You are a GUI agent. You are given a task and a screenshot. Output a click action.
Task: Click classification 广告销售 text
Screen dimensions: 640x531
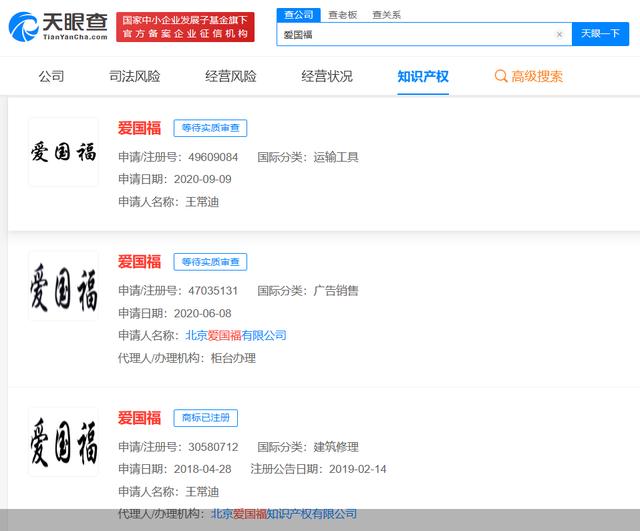click(336, 291)
